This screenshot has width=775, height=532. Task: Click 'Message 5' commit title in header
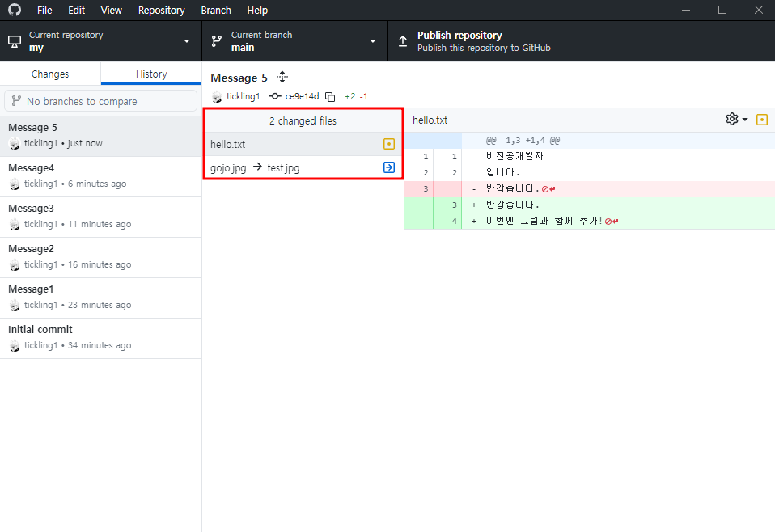(x=239, y=78)
